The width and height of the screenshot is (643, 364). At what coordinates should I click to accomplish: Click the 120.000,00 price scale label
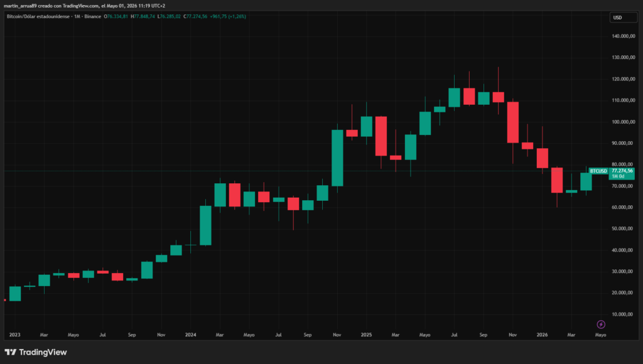point(624,78)
